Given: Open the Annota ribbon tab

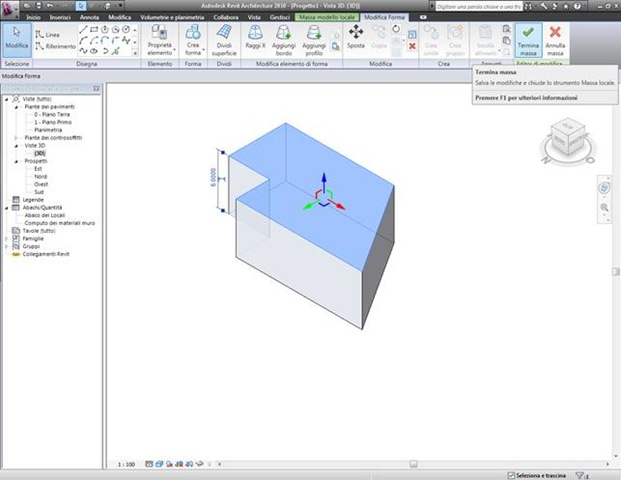Looking at the screenshot, I should [89, 17].
